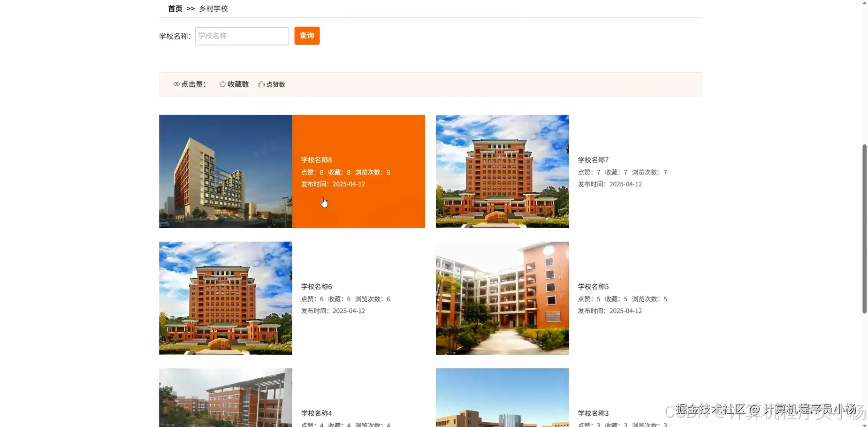This screenshot has width=868, height=427.
Task: Toggle sorting by 点赞数
Action: pyautogui.click(x=275, y=84)
